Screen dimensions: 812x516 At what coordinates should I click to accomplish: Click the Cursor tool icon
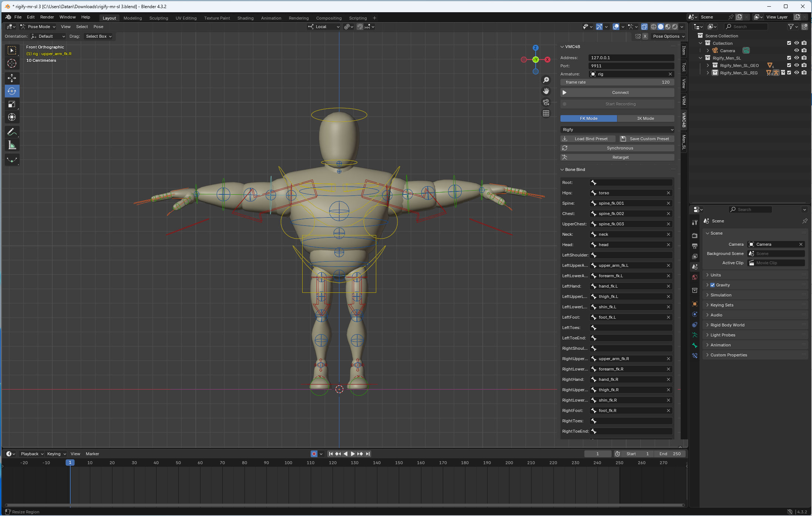12,63
